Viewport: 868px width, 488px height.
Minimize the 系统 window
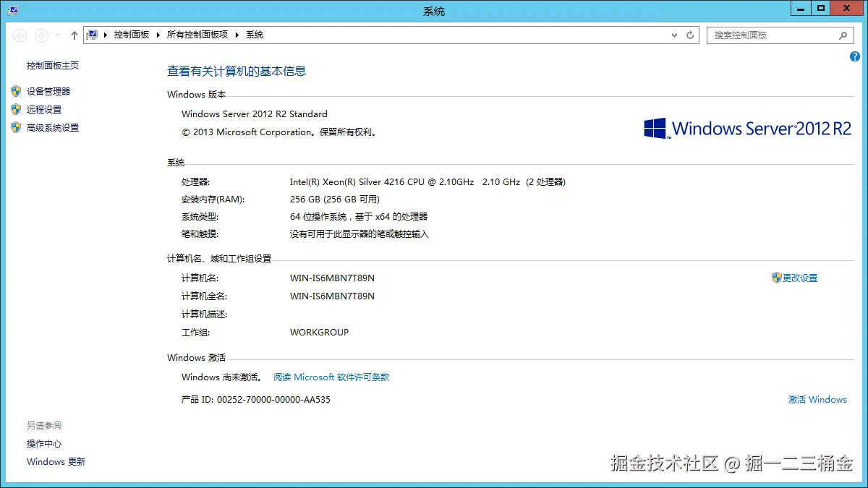800,8
